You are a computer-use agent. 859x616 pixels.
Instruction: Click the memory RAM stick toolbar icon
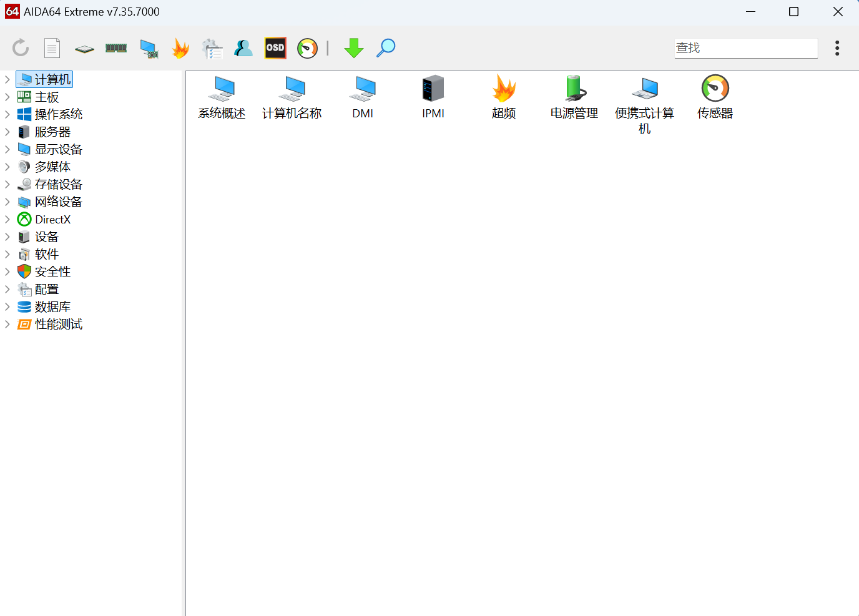[116, 48]
